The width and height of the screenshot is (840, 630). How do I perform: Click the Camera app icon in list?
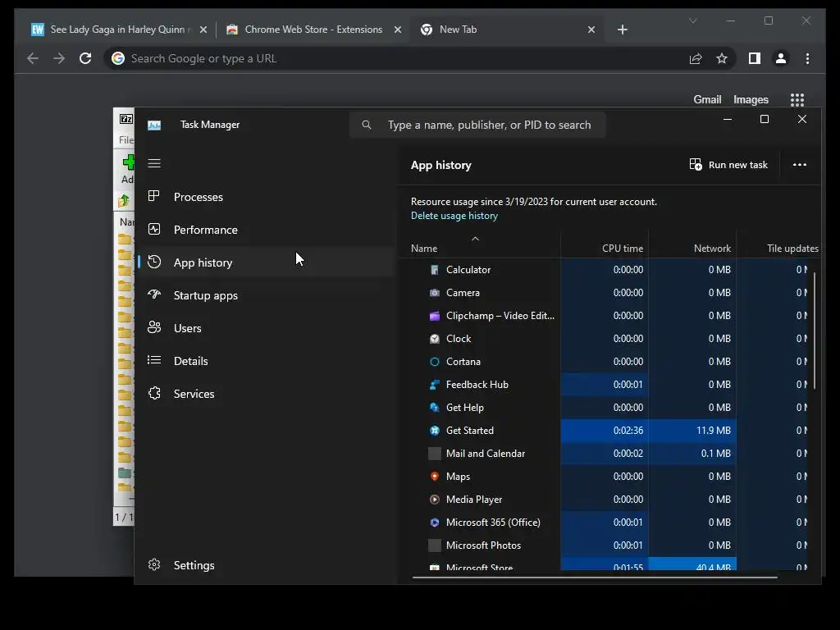(x=435, y=293)
